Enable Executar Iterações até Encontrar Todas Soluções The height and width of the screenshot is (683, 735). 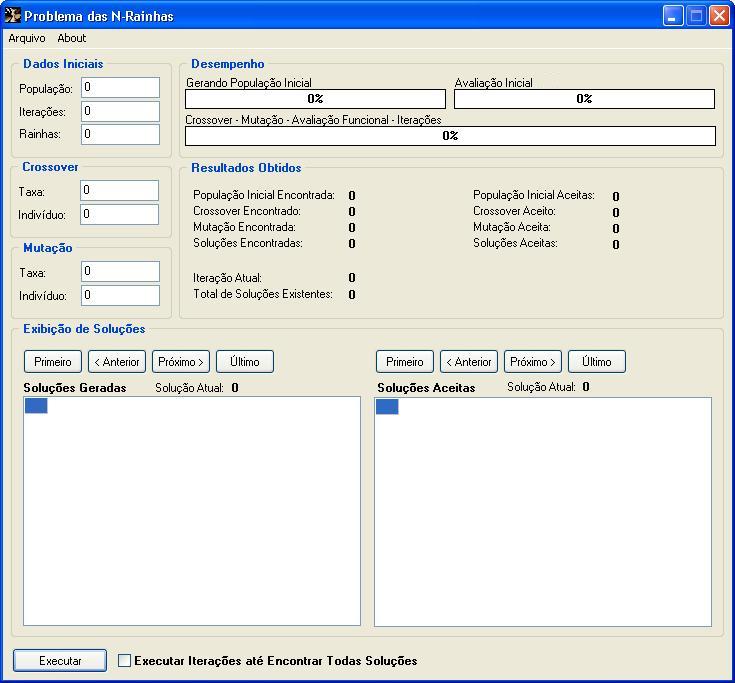click(x=125, y=661)
